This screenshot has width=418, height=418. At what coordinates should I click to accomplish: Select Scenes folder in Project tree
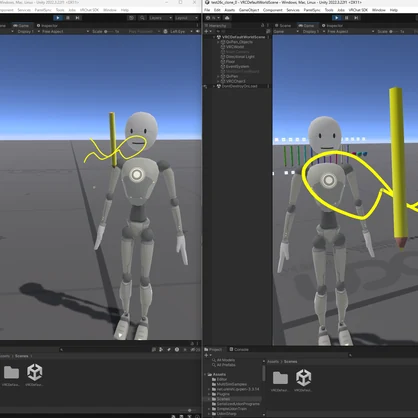[221, 399]
